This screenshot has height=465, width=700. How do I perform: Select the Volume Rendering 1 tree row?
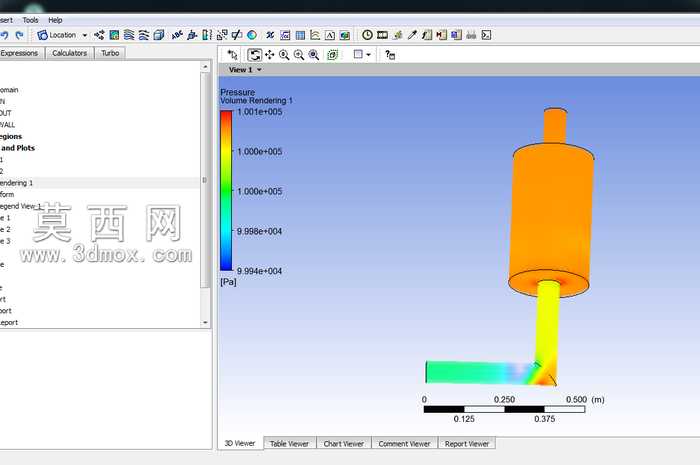pyautogui.click(x=100, y=183)
